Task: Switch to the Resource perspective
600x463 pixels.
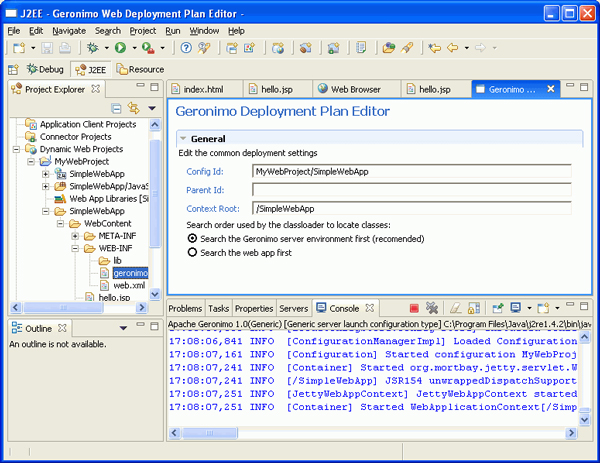Action: [140, 69]
